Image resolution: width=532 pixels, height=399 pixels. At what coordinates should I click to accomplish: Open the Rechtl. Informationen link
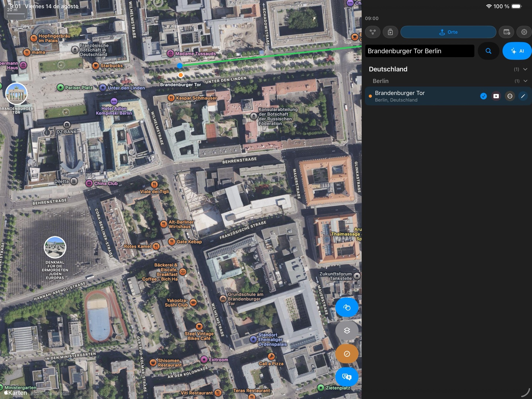tap(50, 393)
